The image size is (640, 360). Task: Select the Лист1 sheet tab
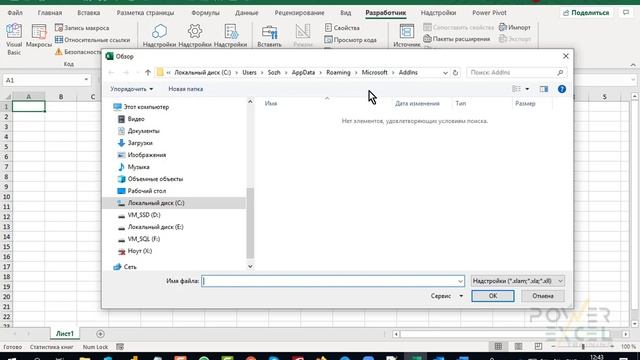tap(65, 333)
